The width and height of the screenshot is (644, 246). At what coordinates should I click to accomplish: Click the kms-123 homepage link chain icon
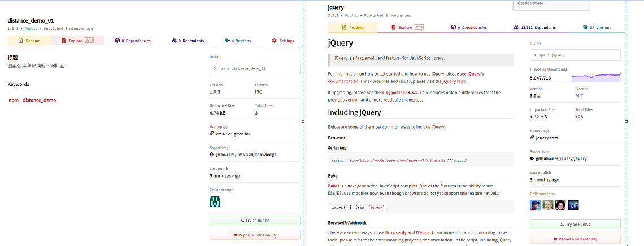click(211, 134)
